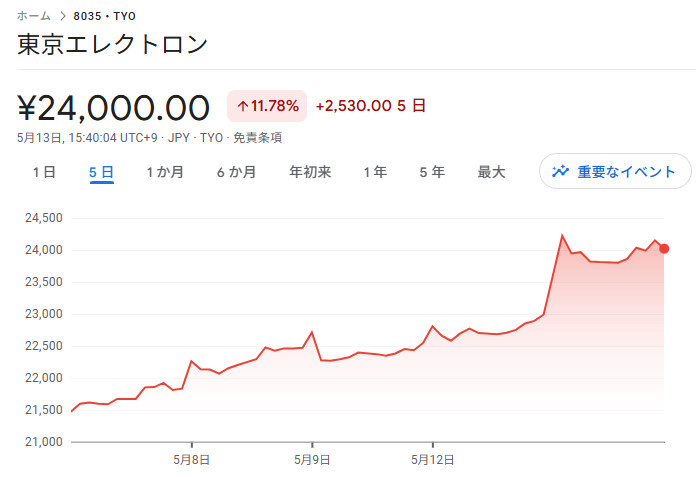Image resolution: width=696 pixels, height=477 pixels.
Task: Show the 5年 chart range
Action: point(432,172)
